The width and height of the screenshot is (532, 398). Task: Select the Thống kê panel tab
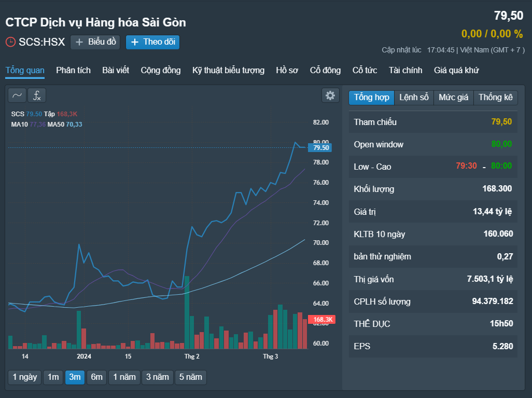coord(495,98)
